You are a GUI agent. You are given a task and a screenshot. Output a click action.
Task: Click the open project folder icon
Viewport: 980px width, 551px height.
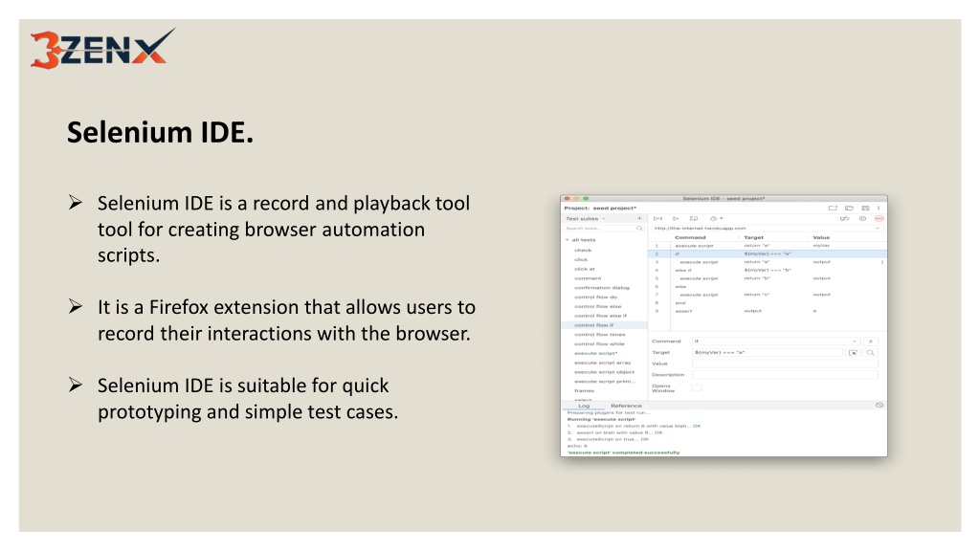click(849, 208)
